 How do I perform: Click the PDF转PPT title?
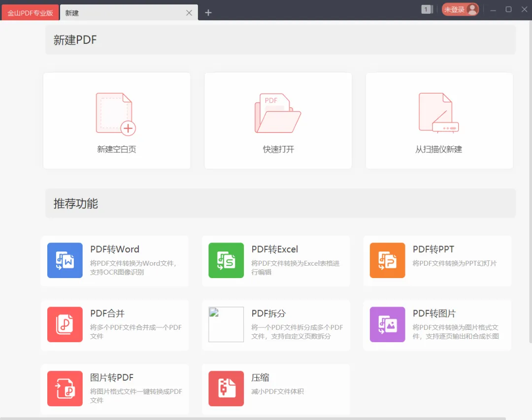tap(433, 249)
